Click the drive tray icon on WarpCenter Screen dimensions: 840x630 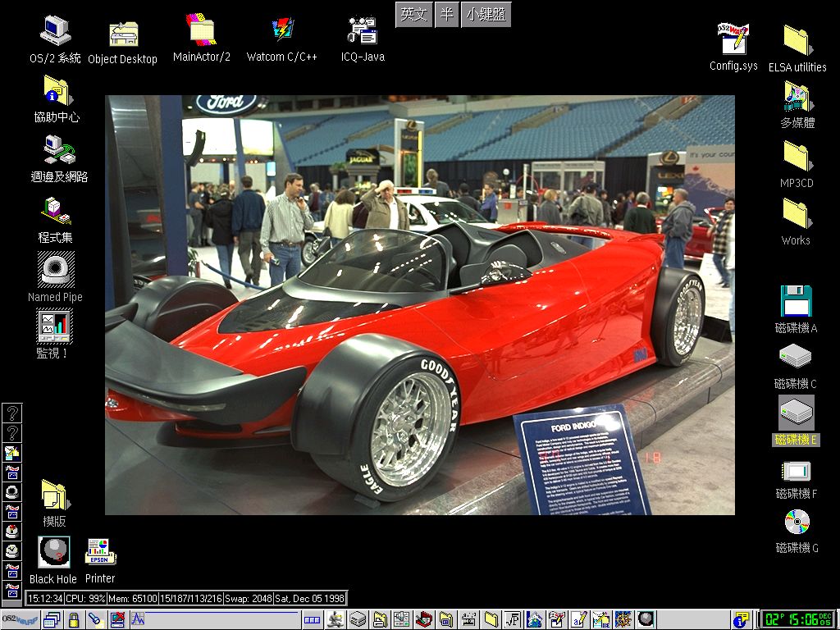358,620
